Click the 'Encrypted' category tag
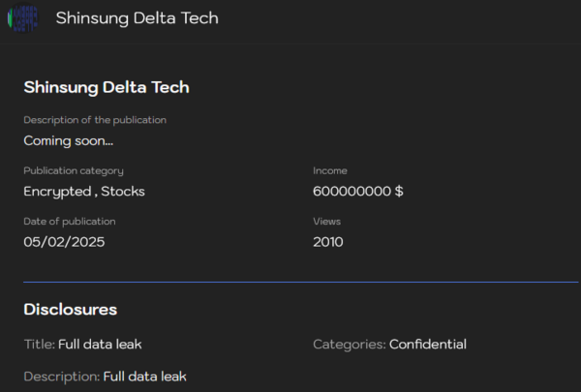Image resolution: width=581 pixels, height=392 pixels. [57, 192]
